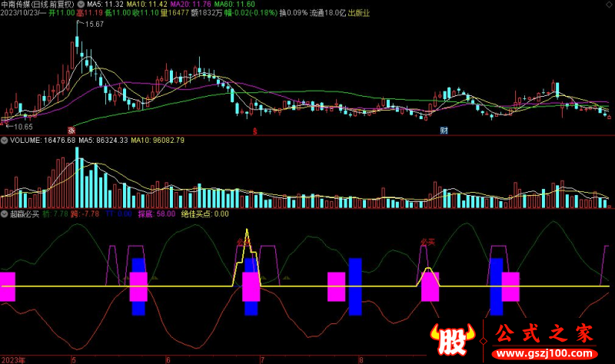
Task: Open the 出版业 sector link
Action: (358, 13)
